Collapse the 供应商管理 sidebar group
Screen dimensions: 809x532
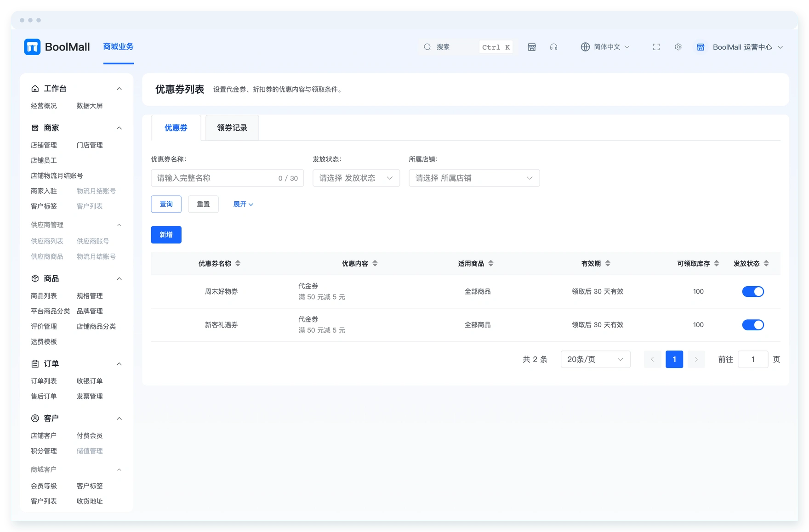119,225
